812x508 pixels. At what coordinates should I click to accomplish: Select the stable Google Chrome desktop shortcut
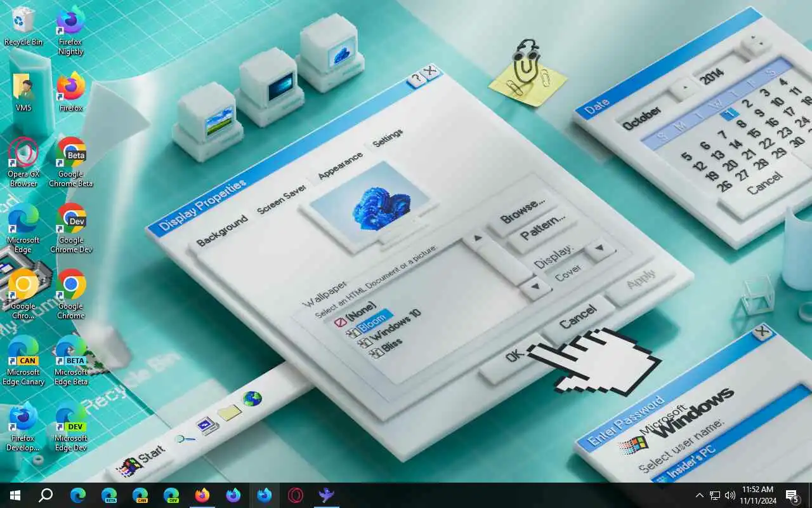[x=71, y=295]
